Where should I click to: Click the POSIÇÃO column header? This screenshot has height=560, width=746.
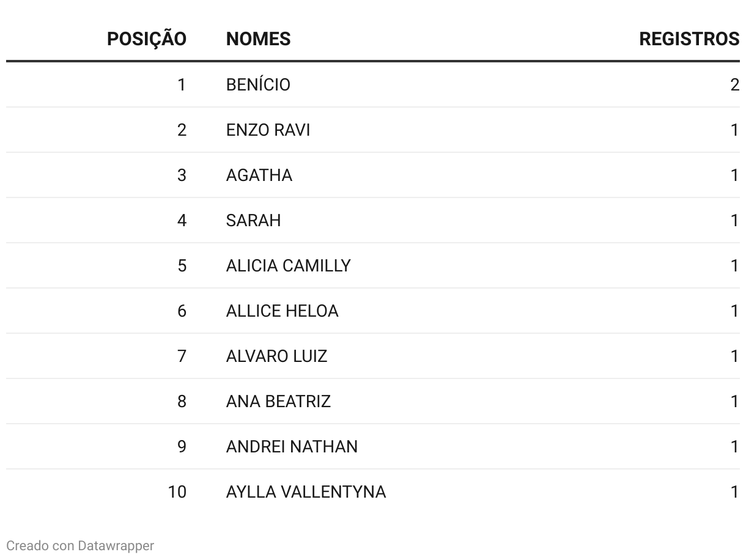(x=147, y=39)
